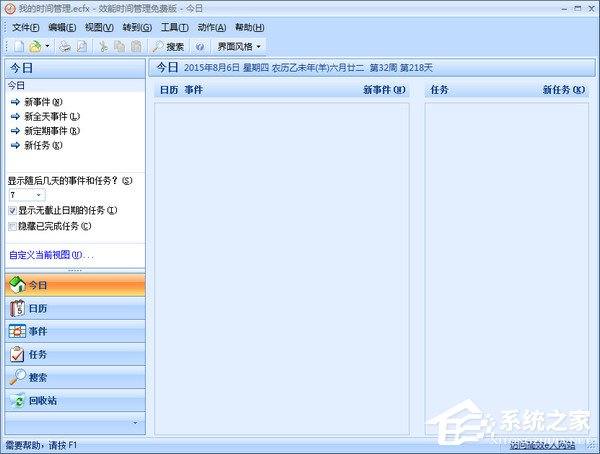This screenshot has height=454, width=600.
Task: Open the 帮助(H) menu
Action: [249, 27]
